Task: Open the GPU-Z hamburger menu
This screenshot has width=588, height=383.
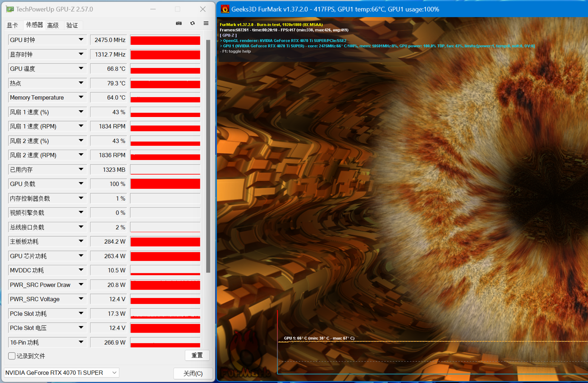Action: (206, 24)
